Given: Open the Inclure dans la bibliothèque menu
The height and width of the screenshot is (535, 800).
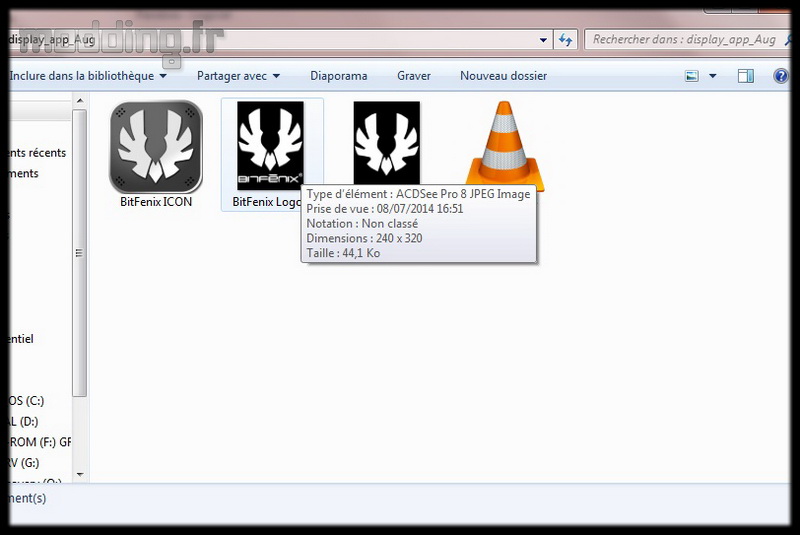Looking at the screenshot, I should click(x=88, y=76).
